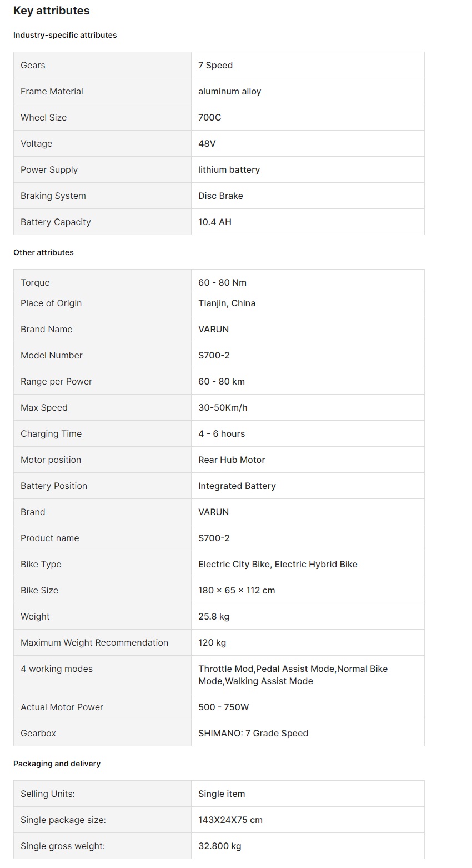Select the Tianjin, China origin value
The width and height of the screenshot is (472, 868).
[227, 303]
